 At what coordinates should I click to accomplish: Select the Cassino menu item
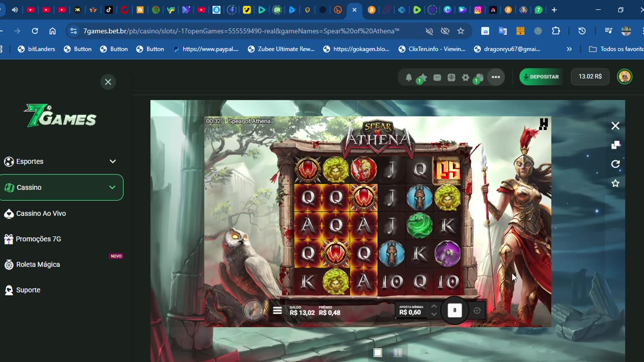(x=61, y=187)
